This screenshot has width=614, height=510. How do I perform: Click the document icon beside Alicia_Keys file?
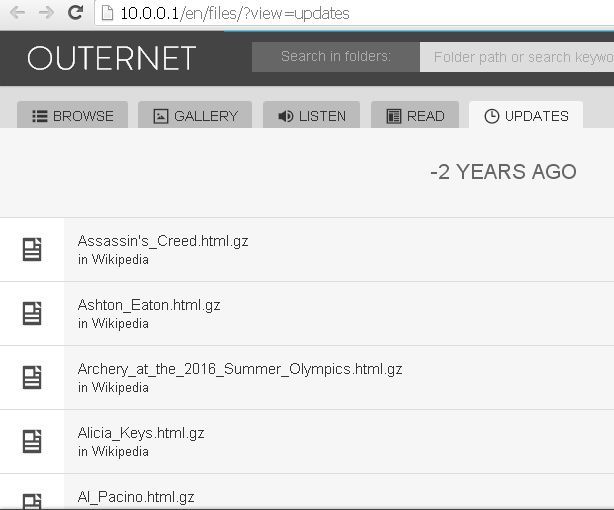pyautogui.click(x=32, y=441)
